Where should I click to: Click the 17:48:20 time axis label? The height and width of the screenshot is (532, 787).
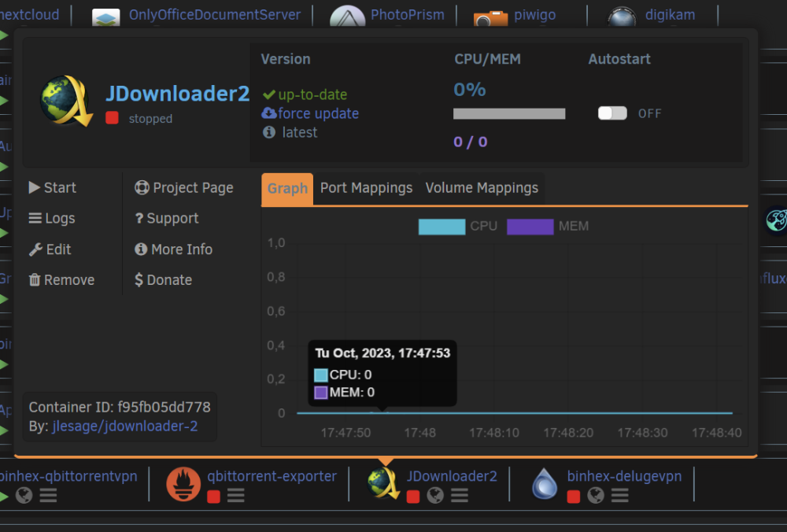tap(568, 433)
